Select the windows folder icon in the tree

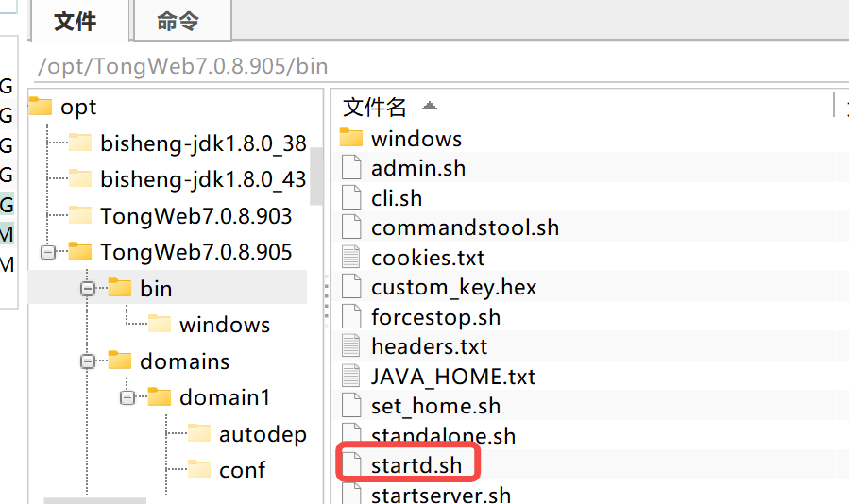pyautogui.click(x=160, y=324)
